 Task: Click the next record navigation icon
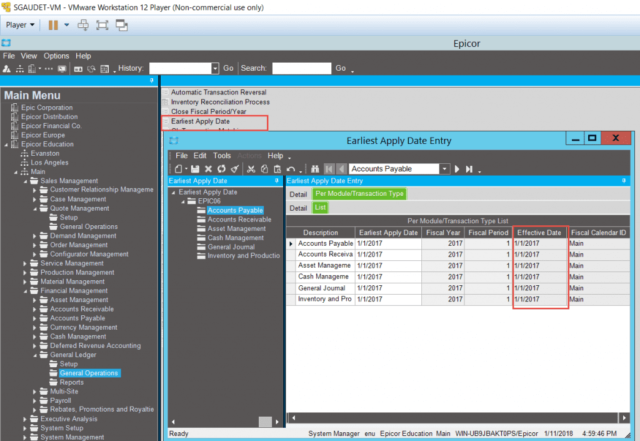click(x=457, y=169)
